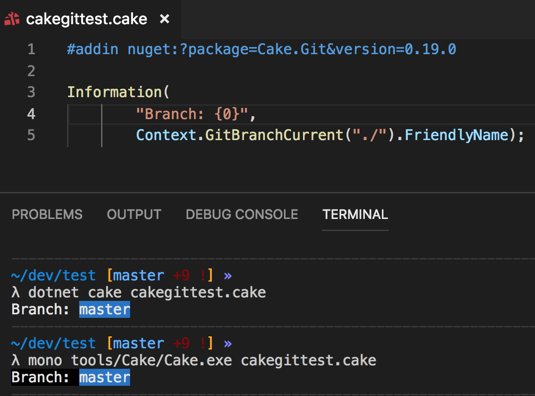The image size is (535, 396).
Task: Click the first [master branch indicator in prompt
Action: pyautogui.click(x=135, y=275)
